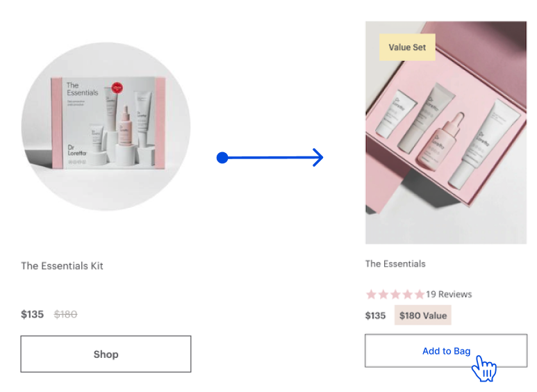Click the second pink rating star
The image size is (537, 392).
[383, 294]
